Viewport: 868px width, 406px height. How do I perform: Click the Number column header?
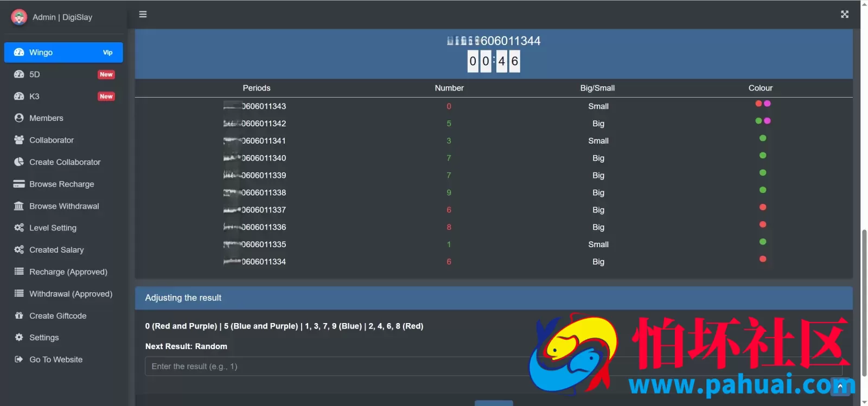(x=449, y=88)
